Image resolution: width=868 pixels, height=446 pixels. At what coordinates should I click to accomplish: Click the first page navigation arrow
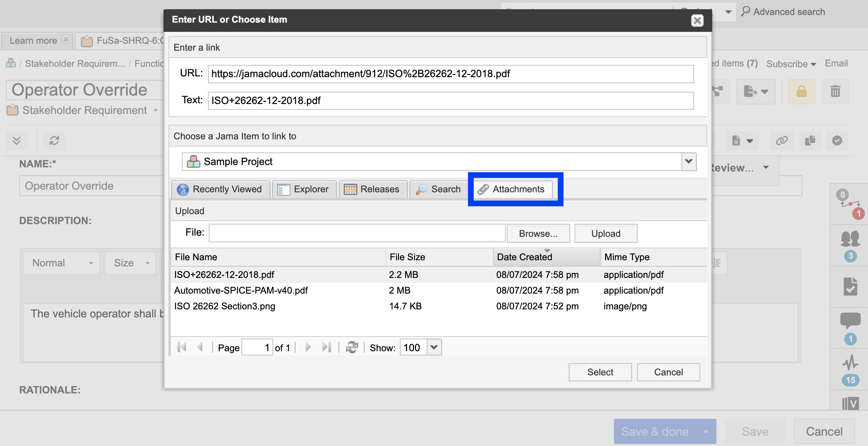click(182, 347)
